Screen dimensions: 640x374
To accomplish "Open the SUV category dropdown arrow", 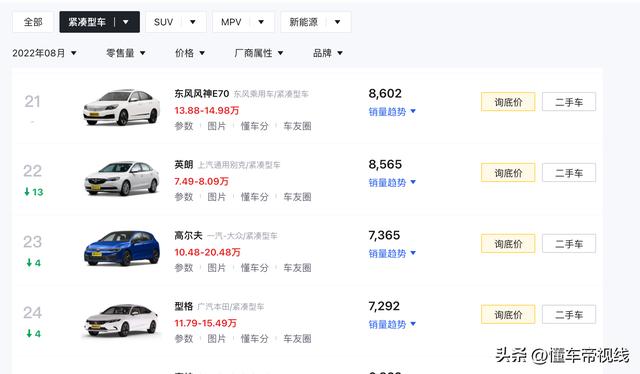I will tap(193, 22).
